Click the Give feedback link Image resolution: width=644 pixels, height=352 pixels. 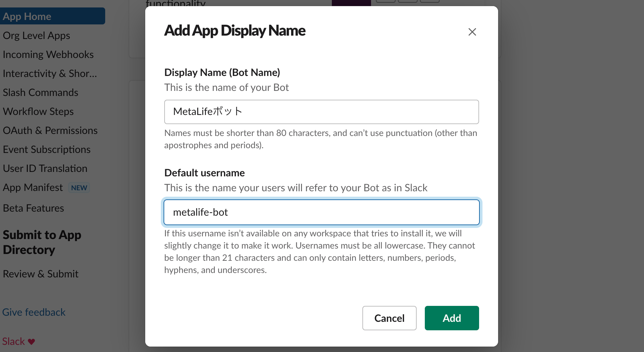(x=34, y=312)
